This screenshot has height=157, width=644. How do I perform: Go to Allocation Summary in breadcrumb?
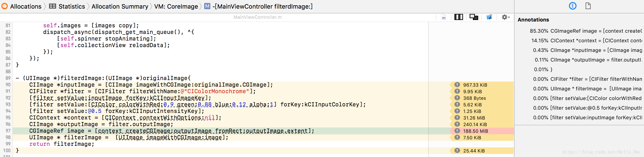120,6
